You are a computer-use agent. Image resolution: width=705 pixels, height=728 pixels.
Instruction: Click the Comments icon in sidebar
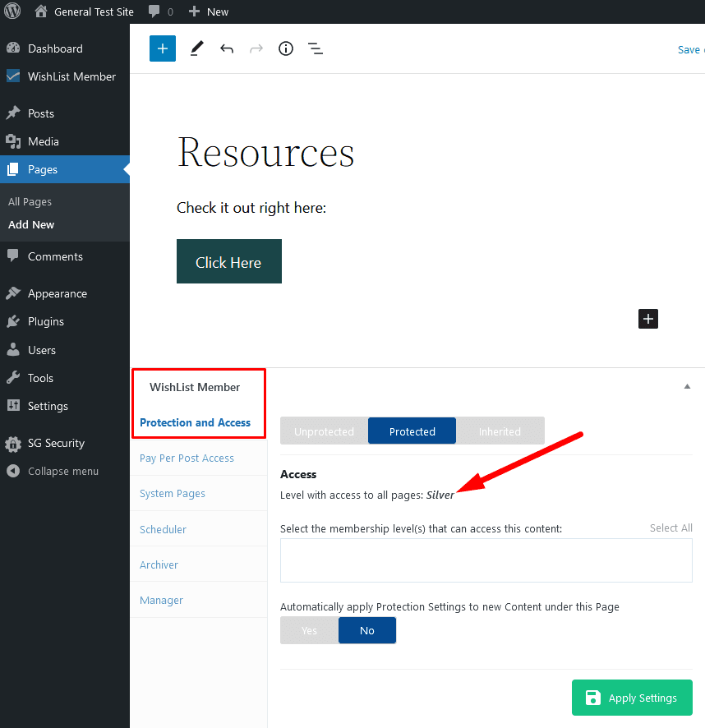click(13, 256)
